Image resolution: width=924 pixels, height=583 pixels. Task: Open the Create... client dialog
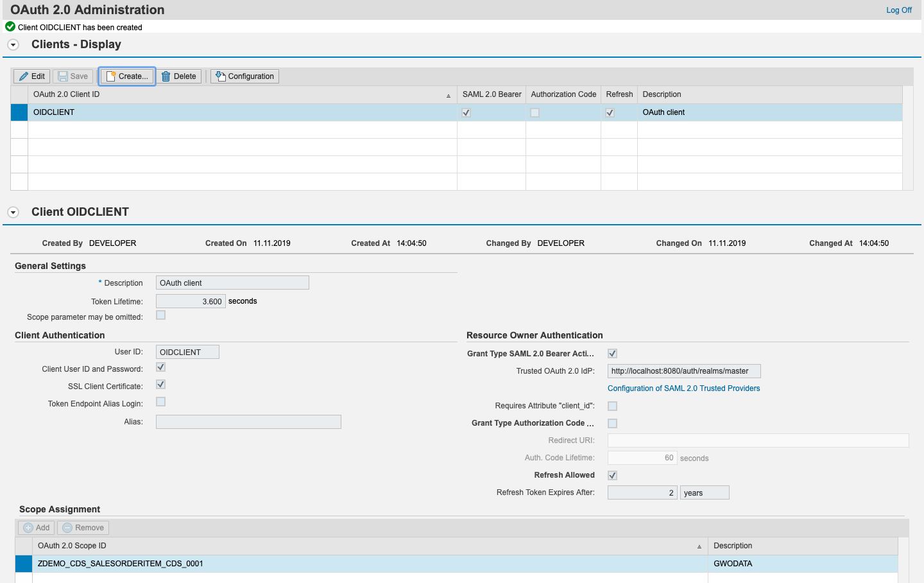pos(127,76)
